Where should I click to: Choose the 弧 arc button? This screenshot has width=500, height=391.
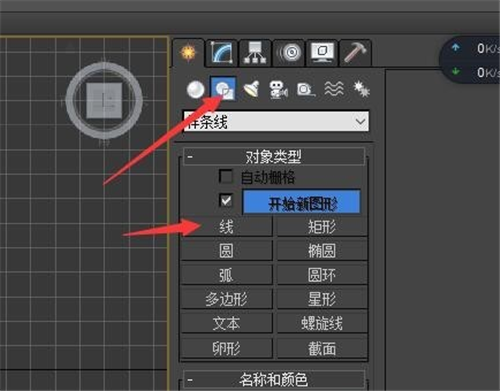(227, 275)
